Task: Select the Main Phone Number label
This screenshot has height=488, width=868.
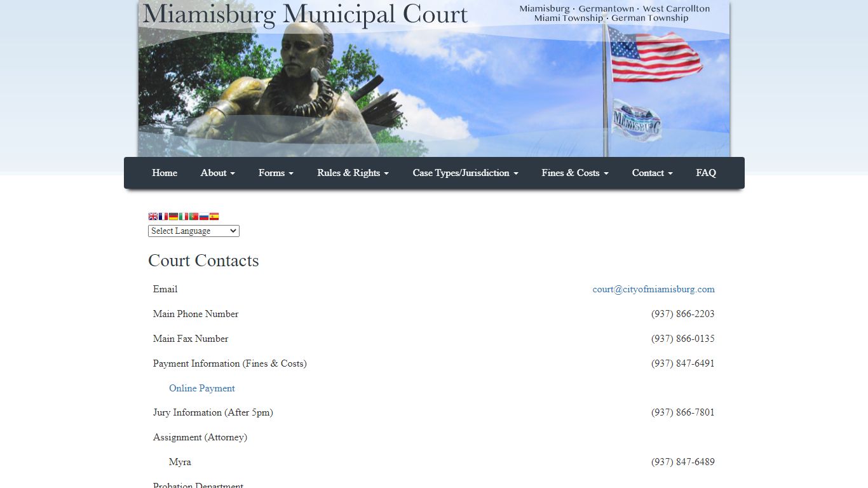Action: point(196,314)
